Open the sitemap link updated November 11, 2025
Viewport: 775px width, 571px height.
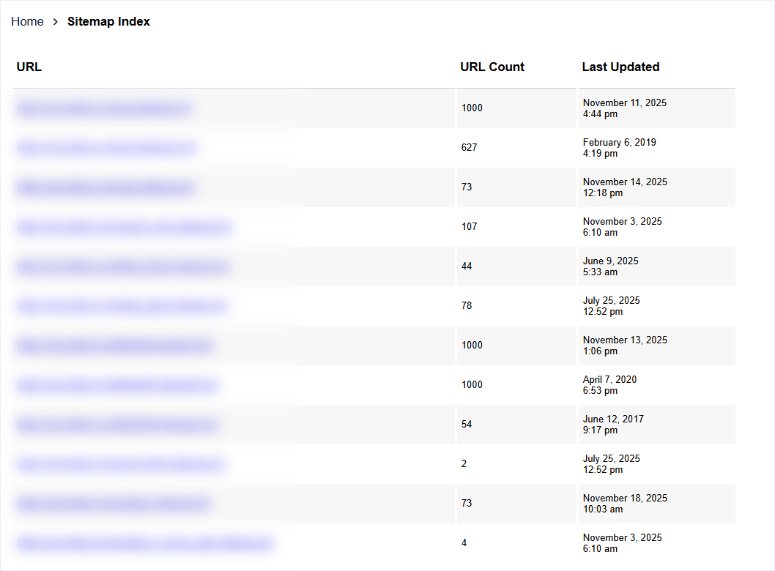pyautogui.click(x=104, y=108)
